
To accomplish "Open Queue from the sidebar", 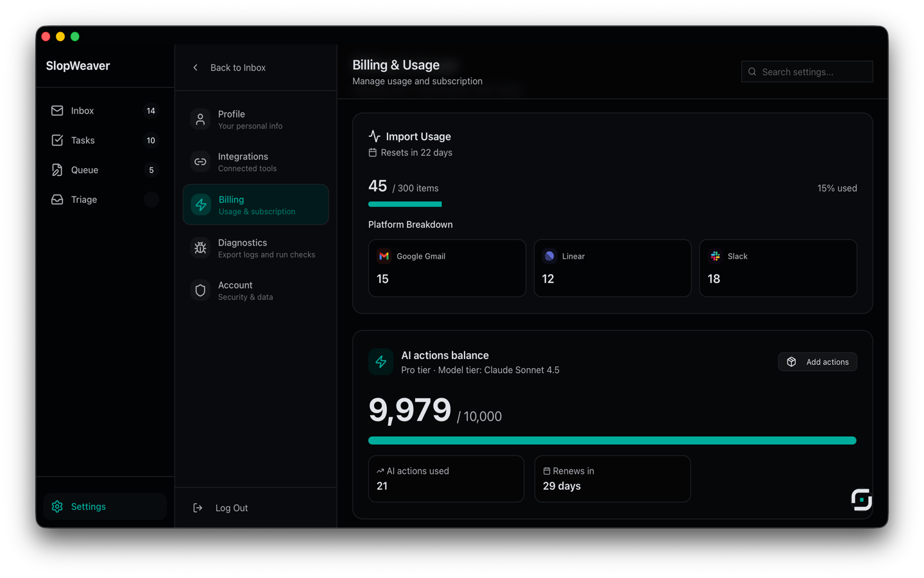I will coord(105,170).
